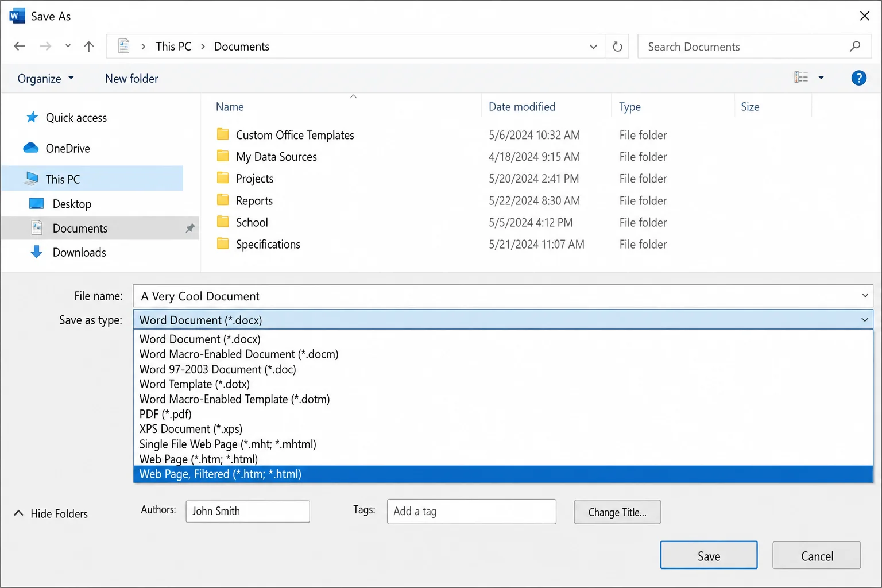This screenshot has height=588, width=882.
Task: Click date 5/22/2024 8:30 AM cell
Action: click(534, 200)
